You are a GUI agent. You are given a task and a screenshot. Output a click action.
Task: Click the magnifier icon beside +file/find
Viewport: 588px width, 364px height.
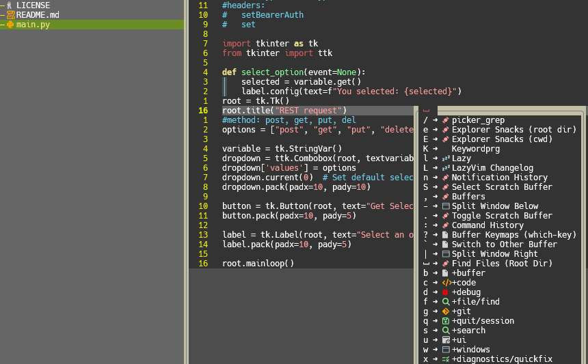click(446, 301)
